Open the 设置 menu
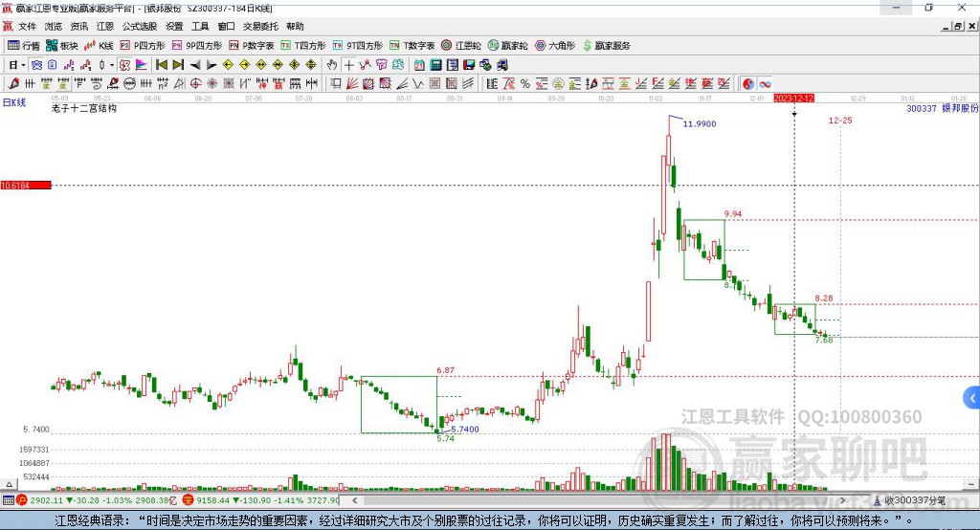Viewport: 980px width, 530px height. tap(174, 26)
